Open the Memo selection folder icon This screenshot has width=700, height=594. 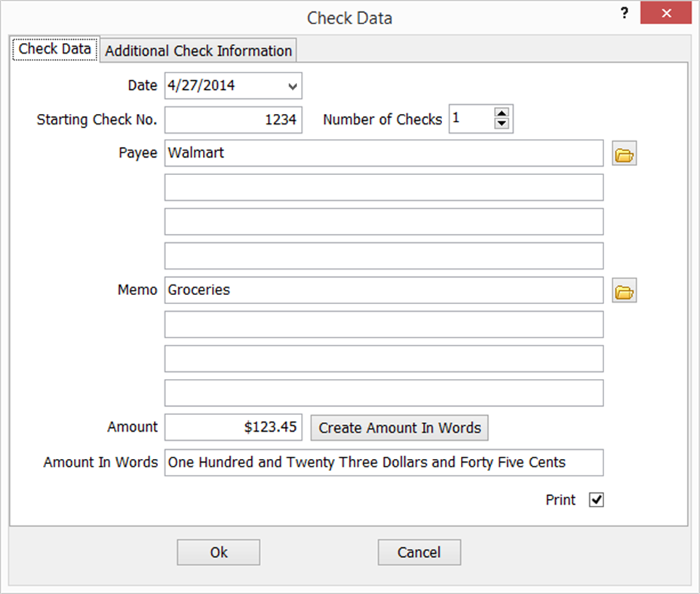click(624, 290)
